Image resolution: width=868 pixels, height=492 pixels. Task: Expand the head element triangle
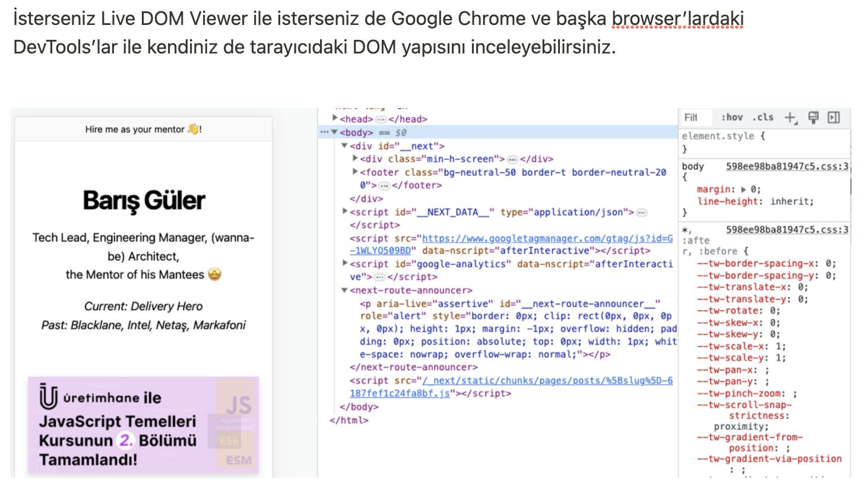coord(335,118)
